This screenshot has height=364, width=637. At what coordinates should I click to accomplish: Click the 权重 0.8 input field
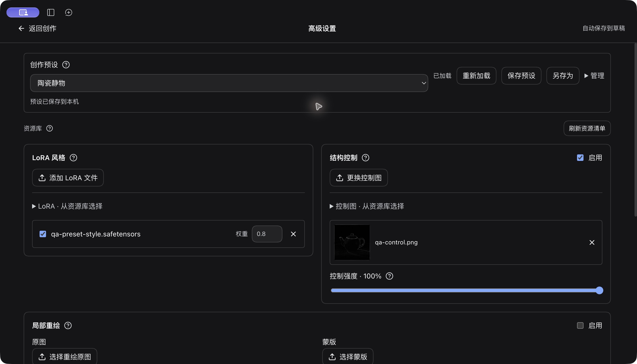[267, 234]
